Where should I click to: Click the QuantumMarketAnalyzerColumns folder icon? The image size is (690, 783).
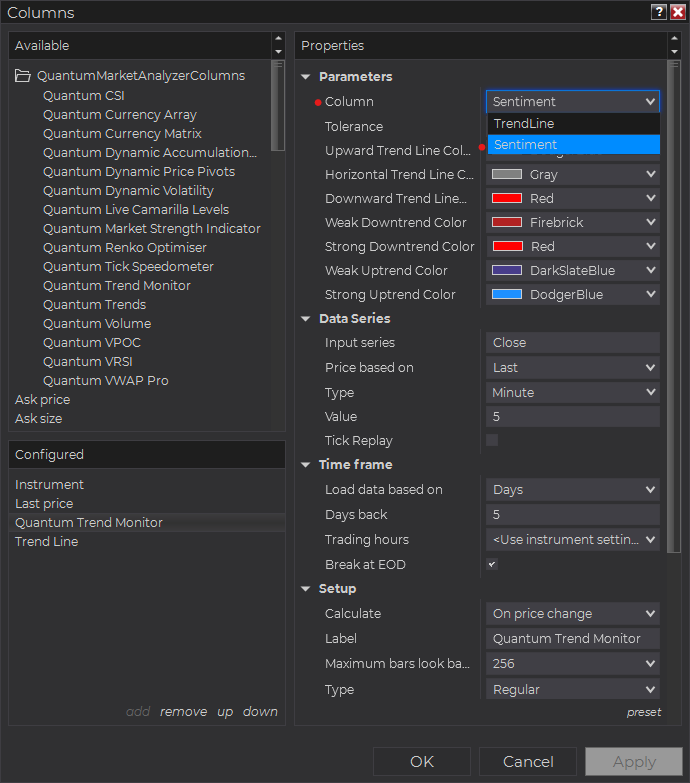[22, 75]
